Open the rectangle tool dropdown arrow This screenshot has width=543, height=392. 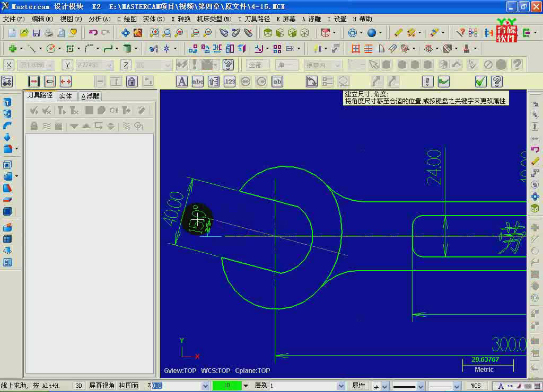[x=78, y=49]
